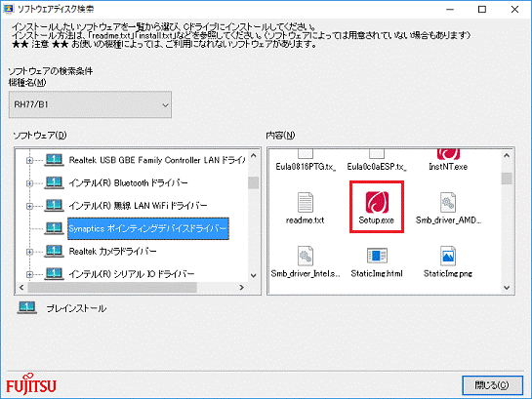Click the Close (C) button
Screen dimensions: 532x399
coord(492,385)
